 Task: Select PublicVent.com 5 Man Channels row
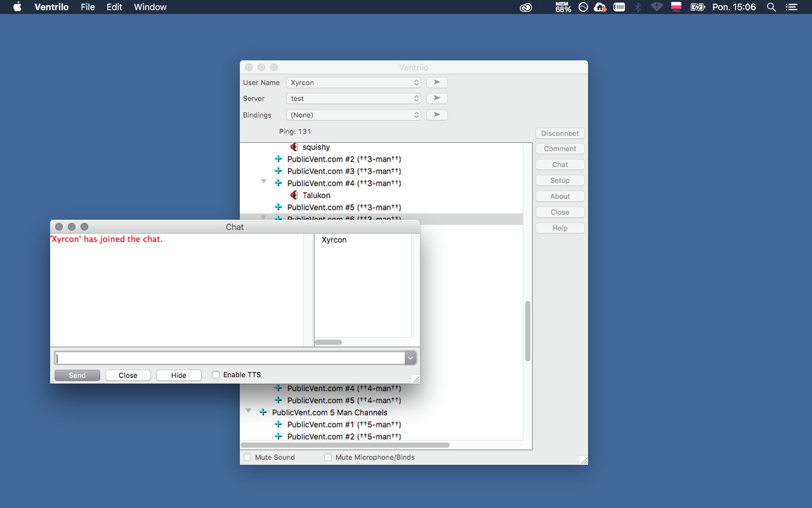(330, 412)
